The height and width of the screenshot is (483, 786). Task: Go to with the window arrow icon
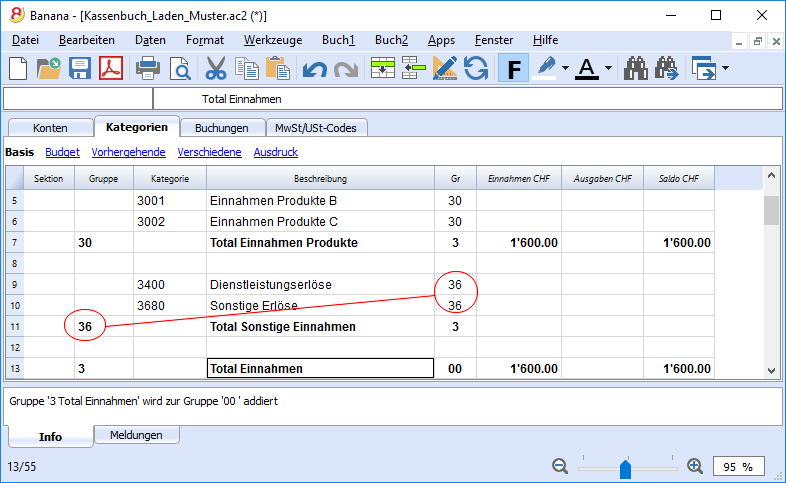704,68
